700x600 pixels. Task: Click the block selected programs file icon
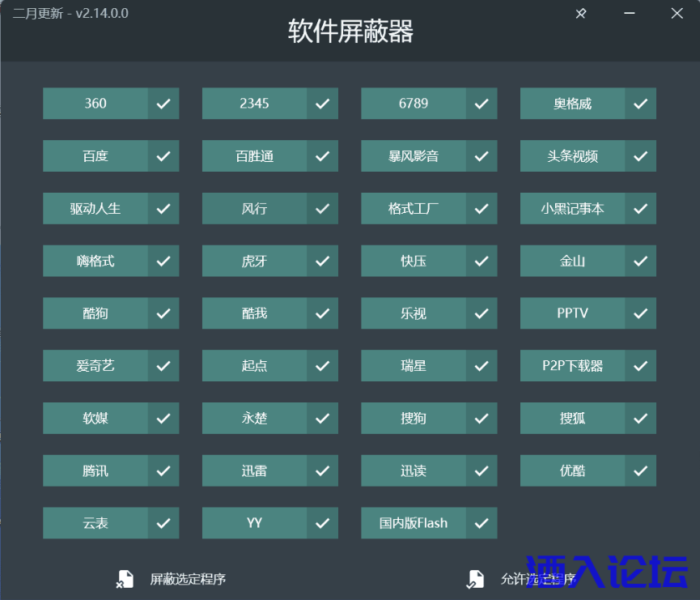pyautogui.click(x=124, y=579)
